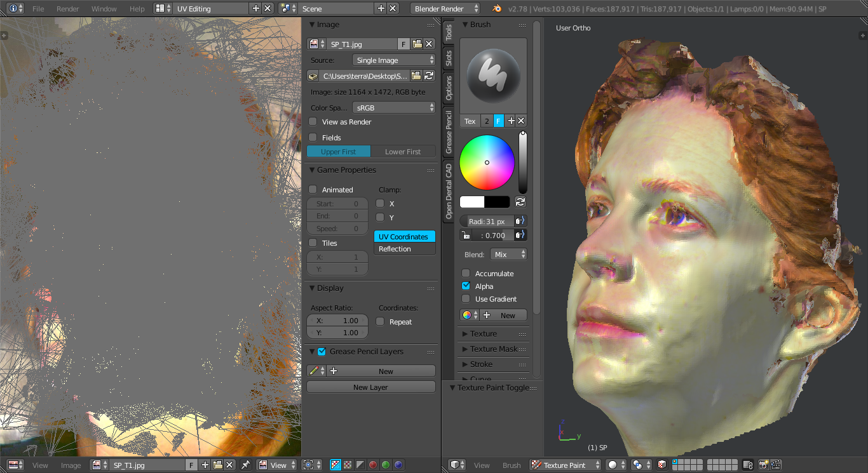Select Upper First field order
Image resolution: width=868 pixels, height=473 pixels.
tap(339, 152)
